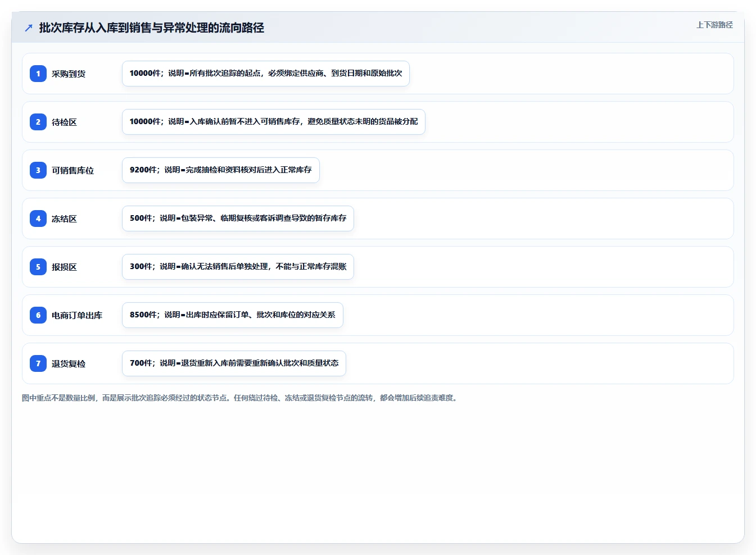Click the 冻结区 node label
This screenshot has height=555, width=756.
click(64, 219)
